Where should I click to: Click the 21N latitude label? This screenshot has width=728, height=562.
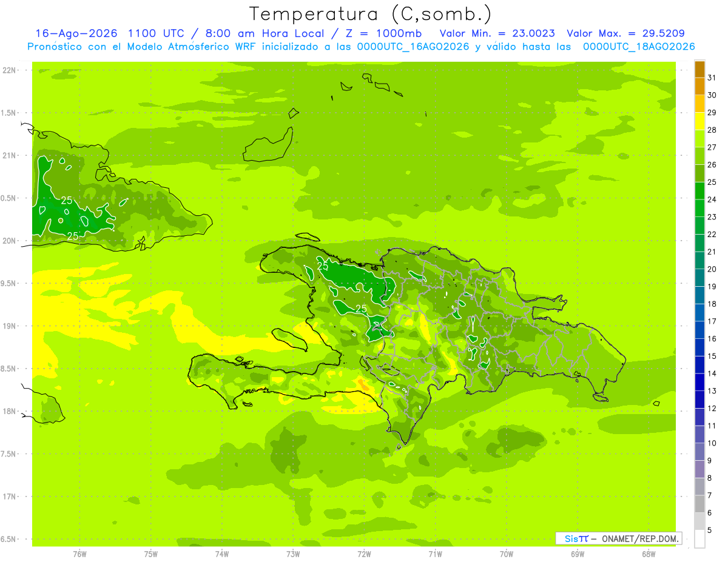(x=10, y=156)
